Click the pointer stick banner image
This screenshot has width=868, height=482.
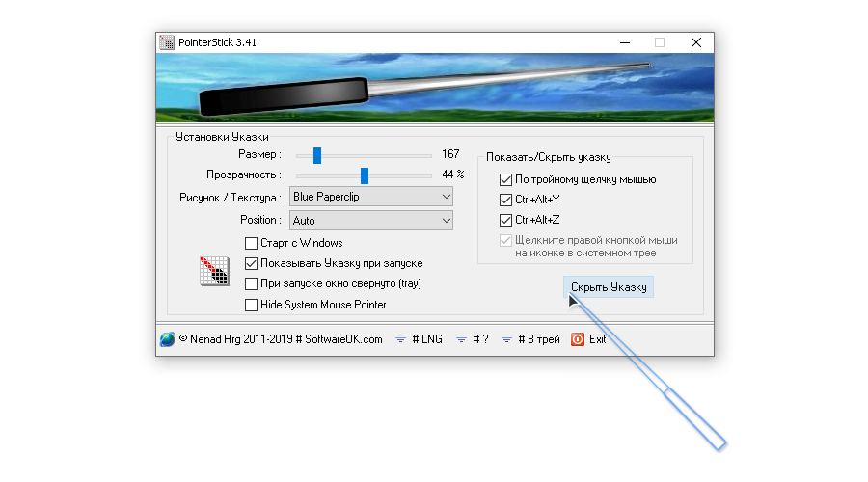pyautogui.click(x=435, y=88)
